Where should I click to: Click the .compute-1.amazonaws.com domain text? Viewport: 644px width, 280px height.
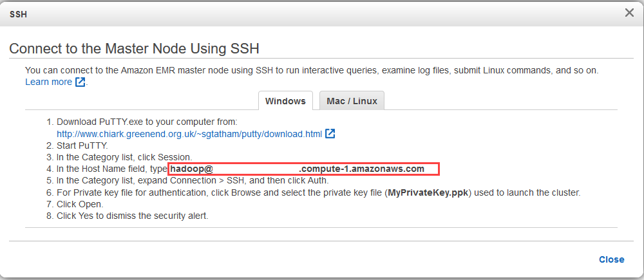tap(362, 169)
